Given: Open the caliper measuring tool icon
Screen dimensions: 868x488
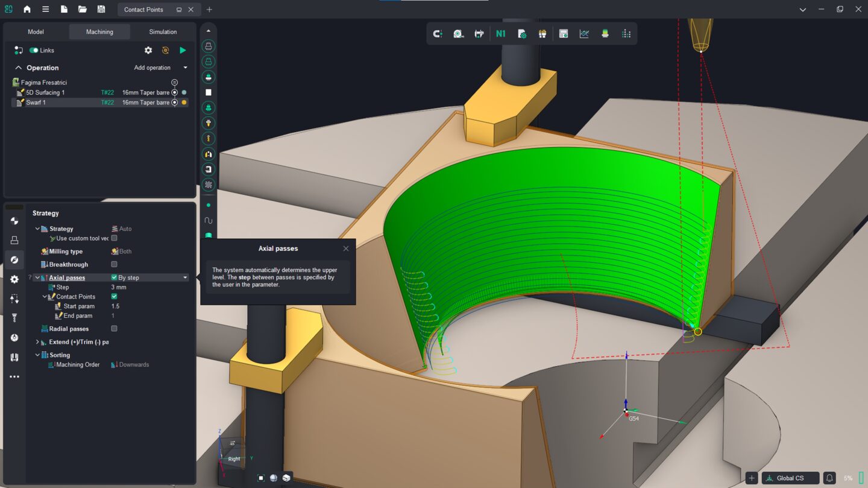Looking at the screenshot, I should point(479,34).
